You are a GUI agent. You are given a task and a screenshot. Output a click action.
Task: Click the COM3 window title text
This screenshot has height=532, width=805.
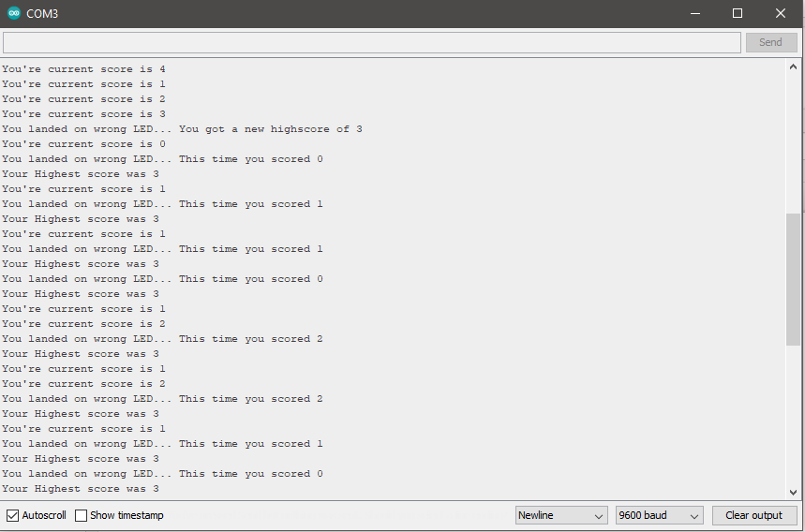coord(42,14)
